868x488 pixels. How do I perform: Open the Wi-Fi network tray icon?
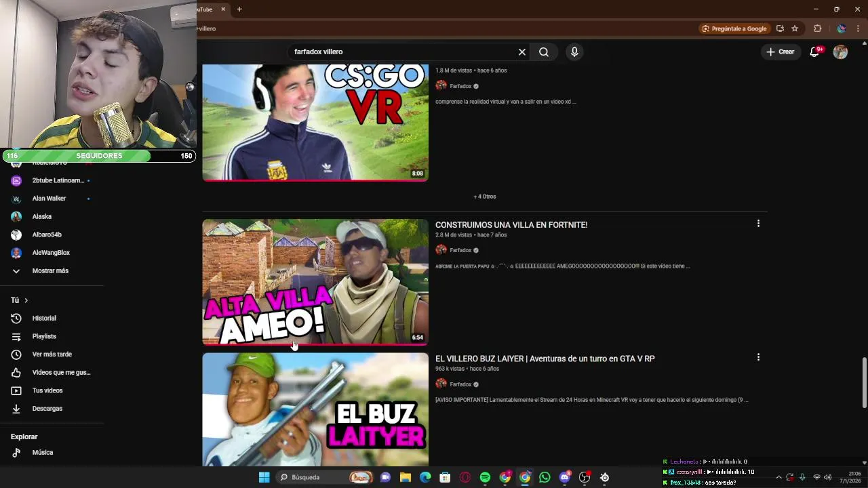(x=816, y=477)
